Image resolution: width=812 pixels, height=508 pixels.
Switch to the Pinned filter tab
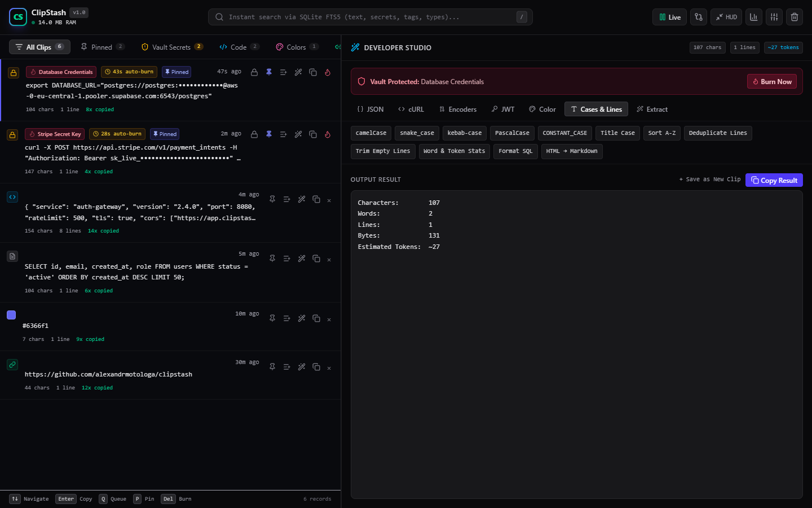click(x=103, y=47)
